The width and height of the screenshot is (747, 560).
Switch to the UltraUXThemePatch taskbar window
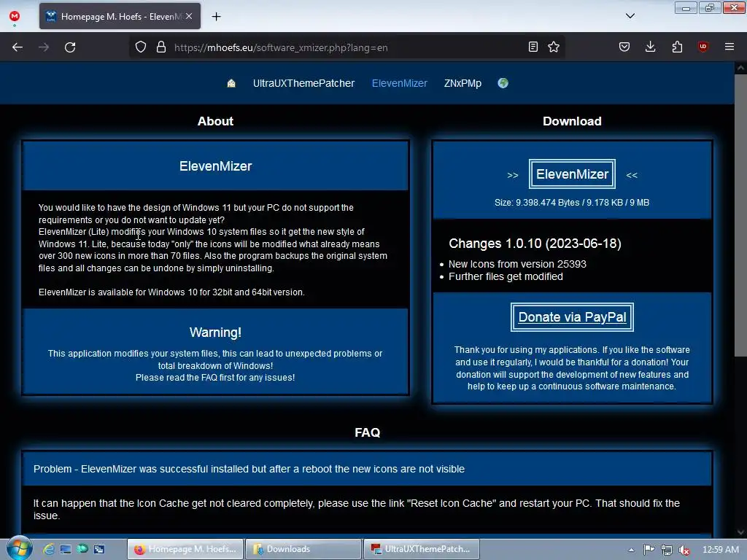coord(422,549)
